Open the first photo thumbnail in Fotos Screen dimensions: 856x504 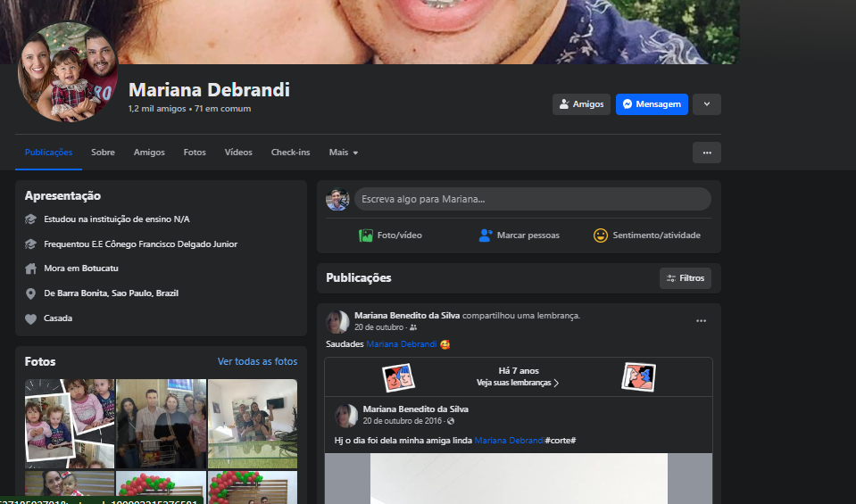[x=70, y=424]
